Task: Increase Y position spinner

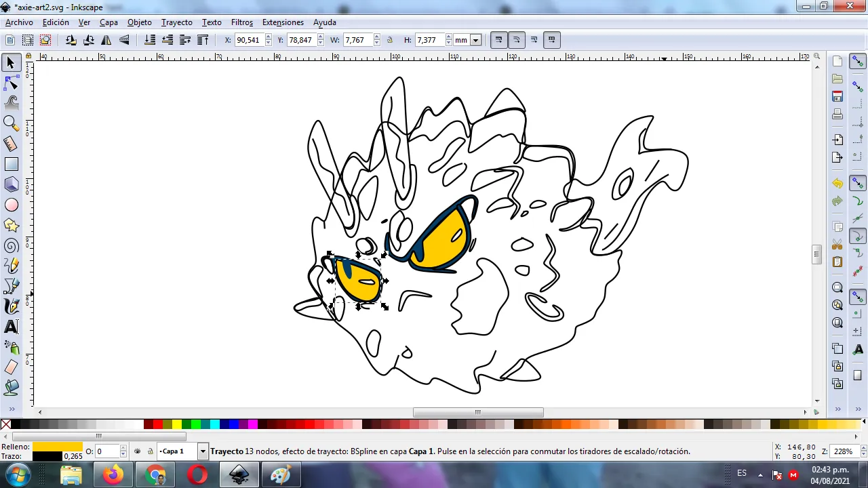Action: point(320,37)
